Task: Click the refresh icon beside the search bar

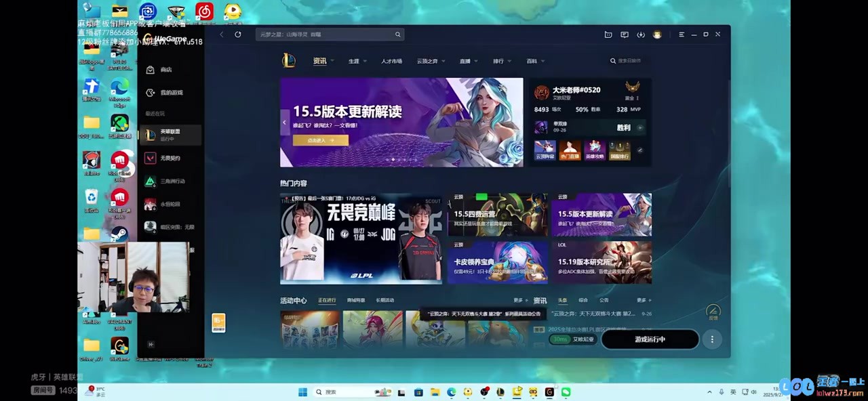Action: 237,35
